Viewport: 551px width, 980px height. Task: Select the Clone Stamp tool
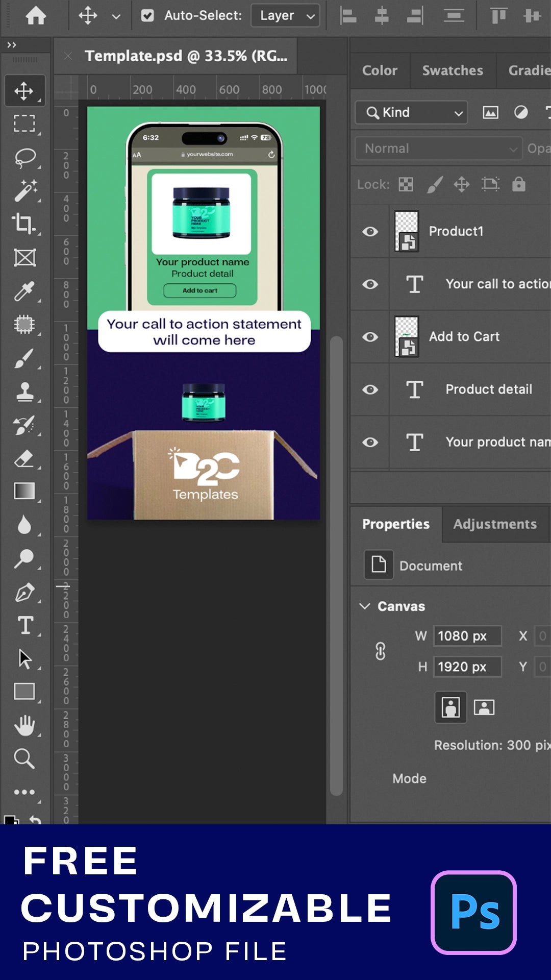tap(24, 392)
